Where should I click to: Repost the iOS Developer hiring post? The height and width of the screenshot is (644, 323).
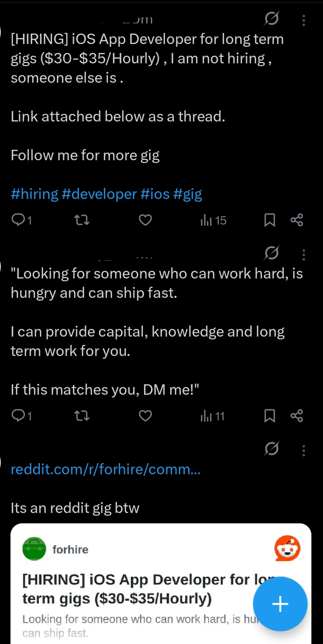[x=82, y=220]
